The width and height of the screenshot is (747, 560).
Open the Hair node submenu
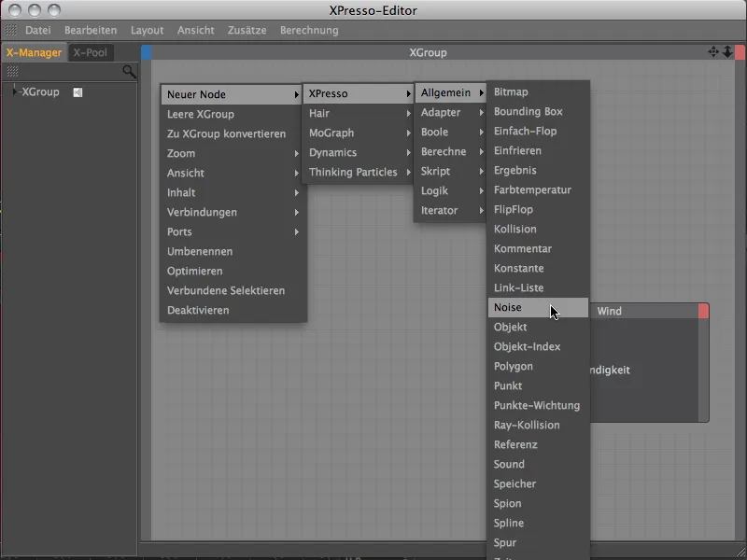tap(359, 113)
